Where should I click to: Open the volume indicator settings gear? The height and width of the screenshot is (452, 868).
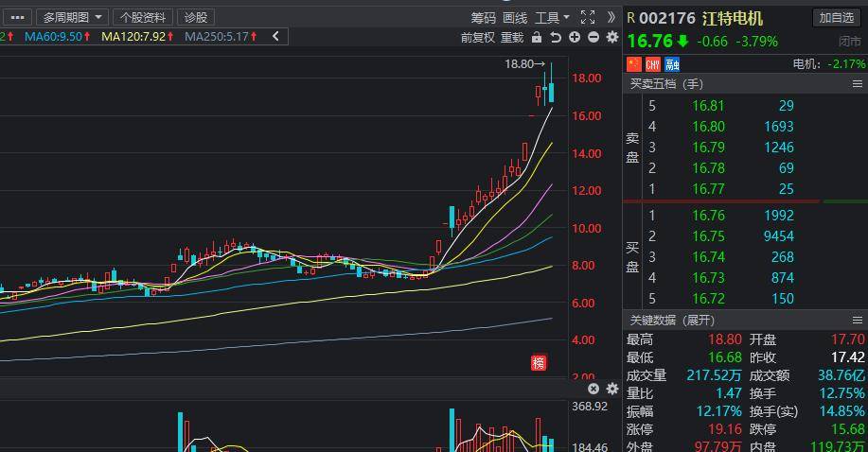click(x=611, y=389)
